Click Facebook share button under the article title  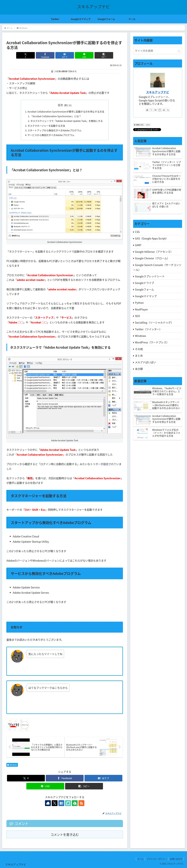pos(45,55)
